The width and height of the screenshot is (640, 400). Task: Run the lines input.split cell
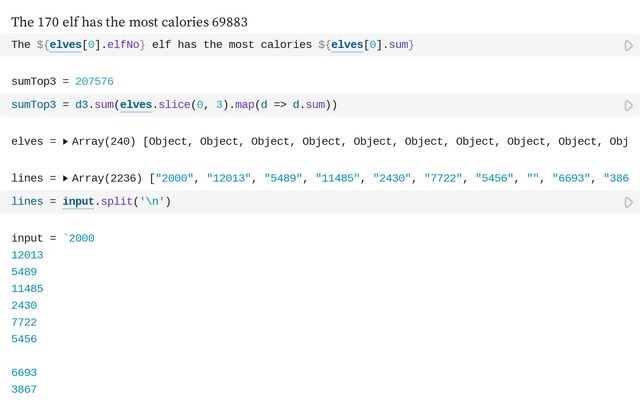[628, 202]
